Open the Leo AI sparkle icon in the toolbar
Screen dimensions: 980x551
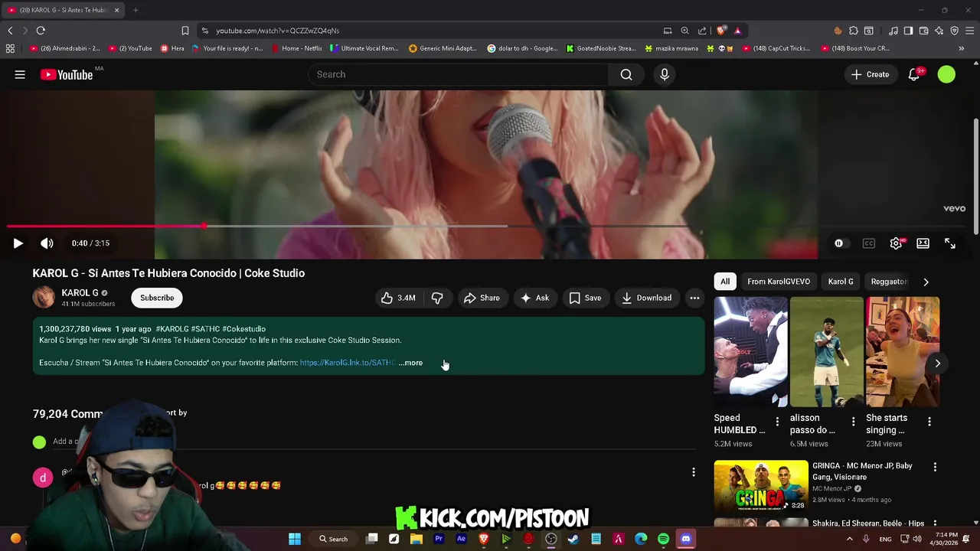[x=939, y=31]
